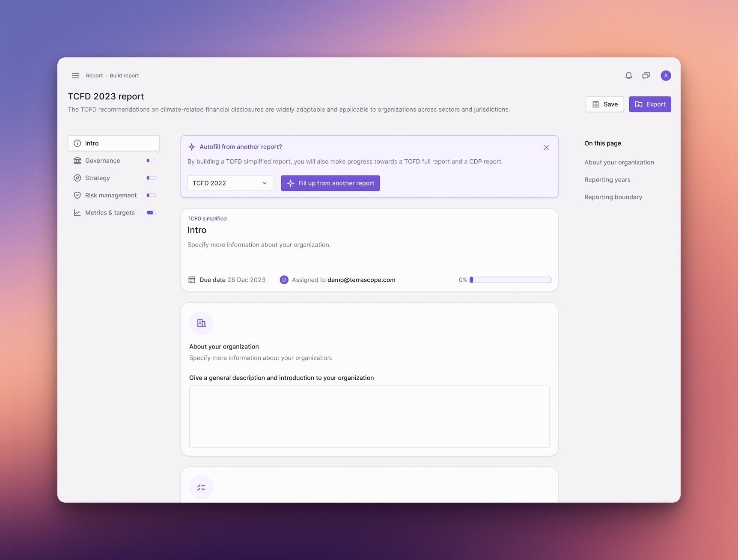Select the Intro section tab
Image resolution: width=738 pixels, height=560 pixels.
114,143
